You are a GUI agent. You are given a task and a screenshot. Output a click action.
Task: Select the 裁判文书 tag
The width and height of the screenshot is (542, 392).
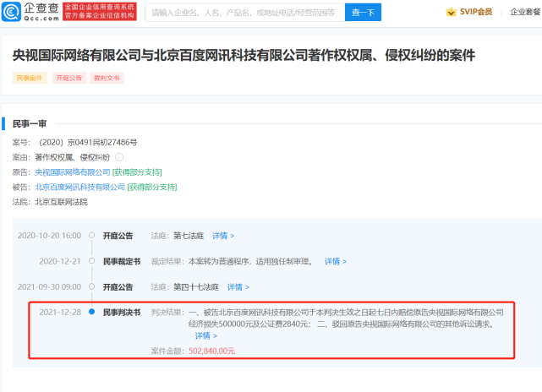(x=107, y=78)
